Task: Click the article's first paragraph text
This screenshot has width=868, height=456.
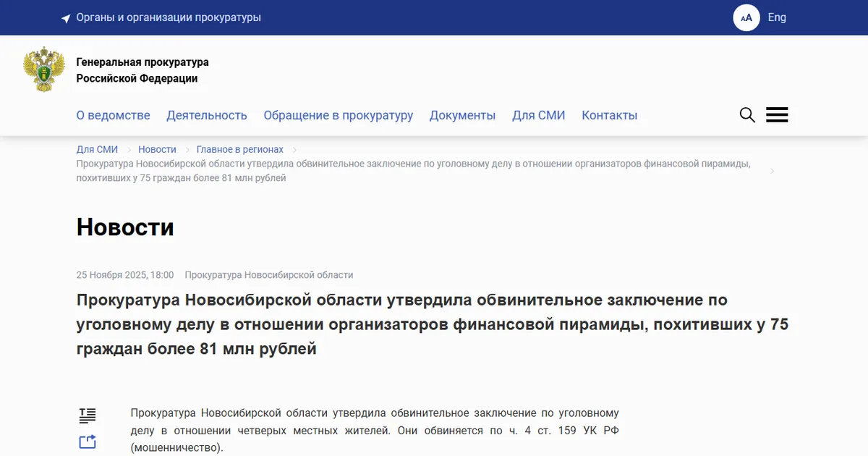Action: [375, 431]
